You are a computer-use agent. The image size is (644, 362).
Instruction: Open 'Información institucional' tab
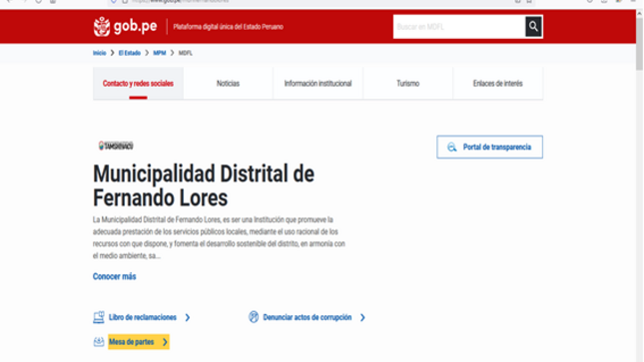[318, 84]
